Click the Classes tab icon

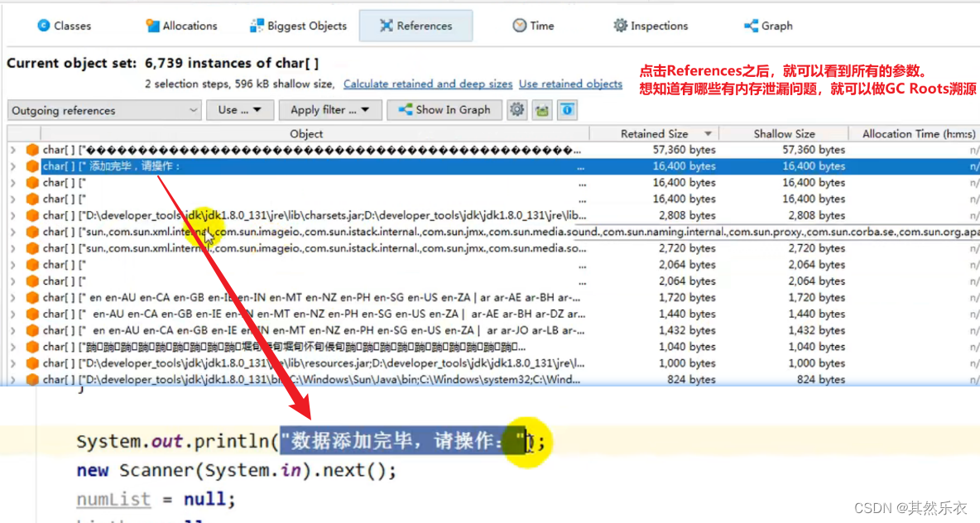(x=42, y=26)
